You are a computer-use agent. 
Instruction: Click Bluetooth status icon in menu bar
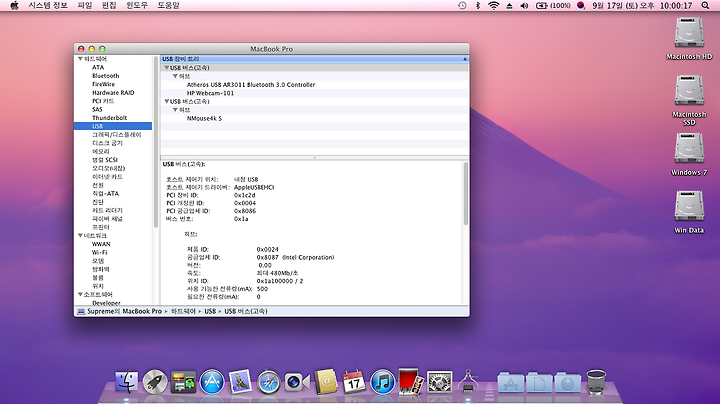(x=478, y=6)
